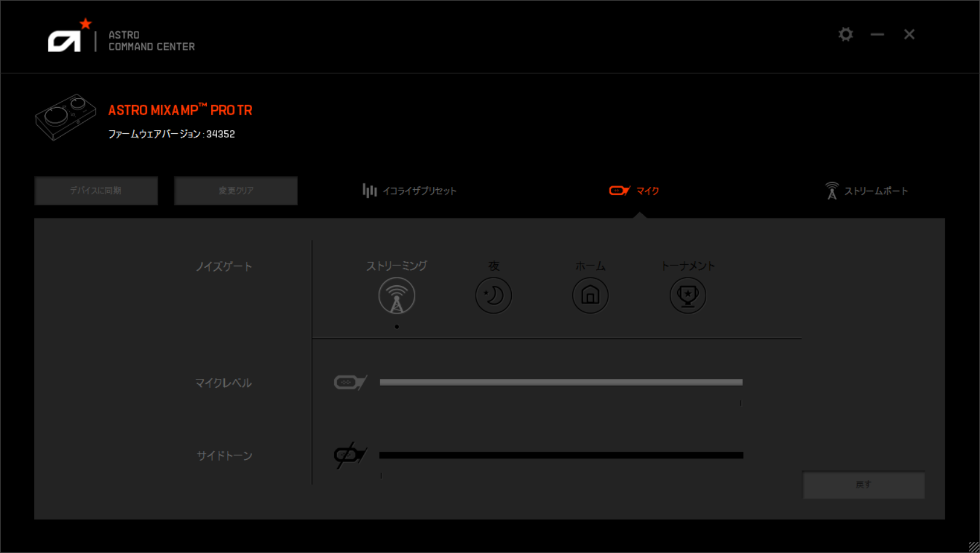Image resolution: width=980 pixels, height=553 pixels.
Task: Click the ファームウェアバージョン: 34352 text
Action: (172, 134)
